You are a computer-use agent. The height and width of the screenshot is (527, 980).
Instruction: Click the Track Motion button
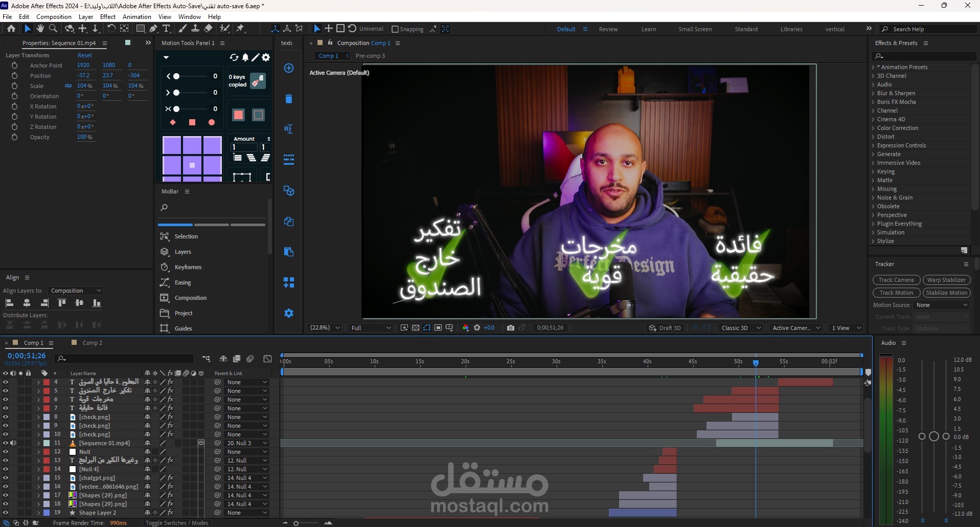896,293
